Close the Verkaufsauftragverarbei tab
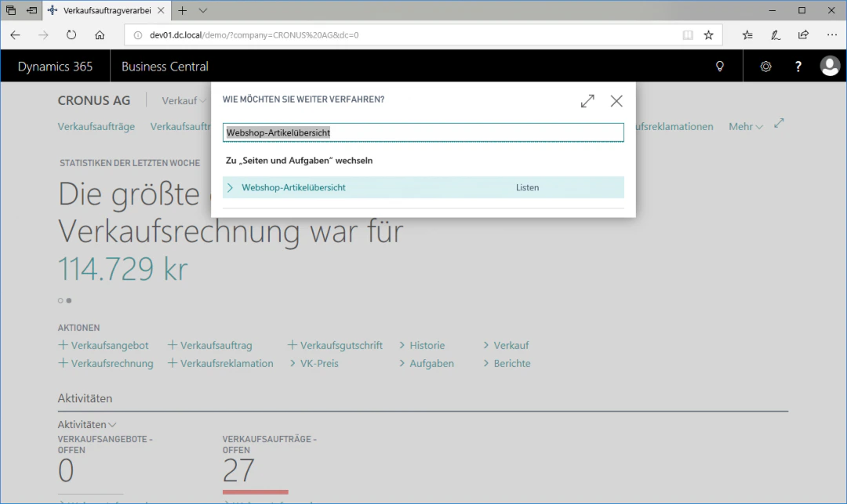 click(x=161, y=10)
